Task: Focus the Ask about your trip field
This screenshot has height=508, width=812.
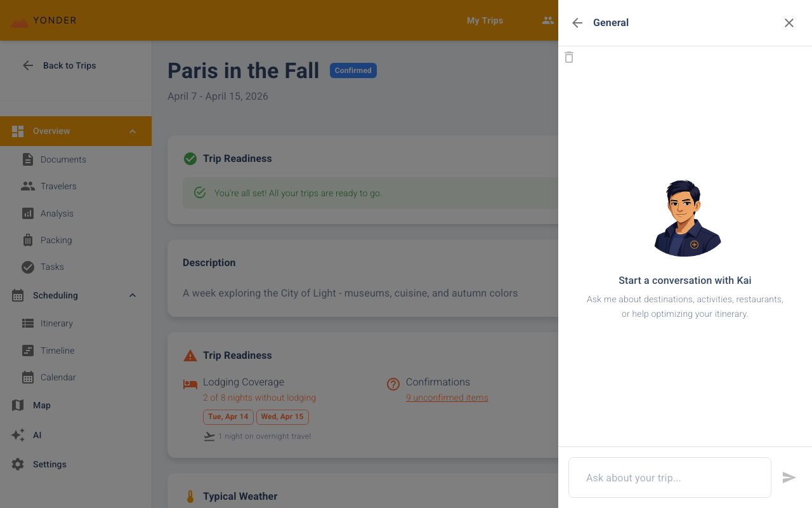Action: coord(669,478)
